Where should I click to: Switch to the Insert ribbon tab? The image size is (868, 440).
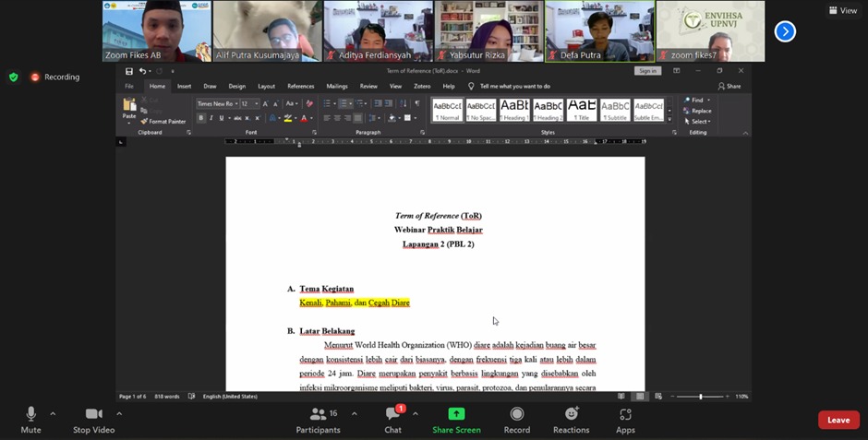[184, 86]
